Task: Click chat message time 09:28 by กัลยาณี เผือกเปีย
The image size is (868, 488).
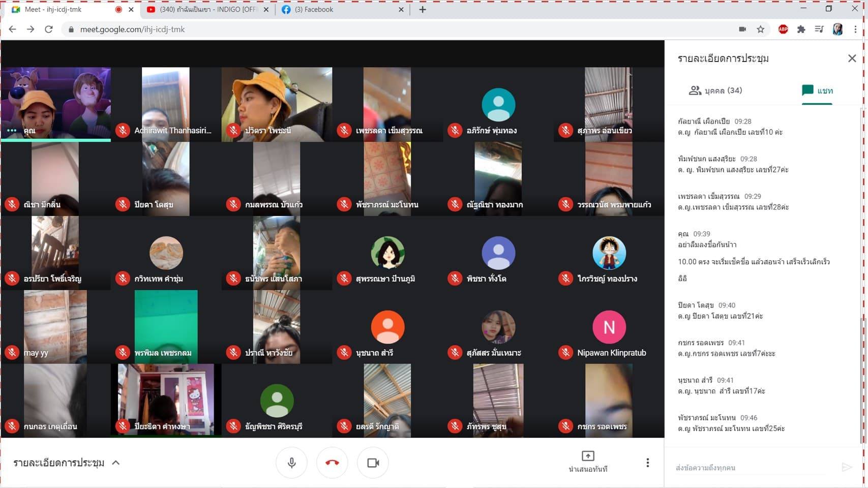Action: (743, 121)
